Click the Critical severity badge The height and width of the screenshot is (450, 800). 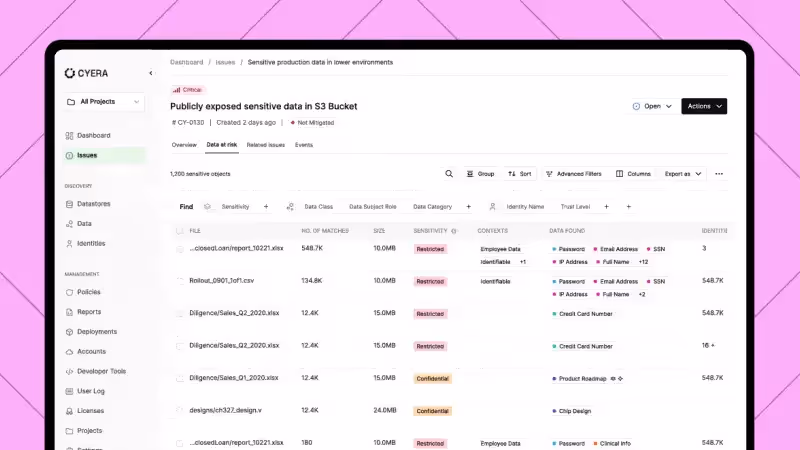point(187,90)
